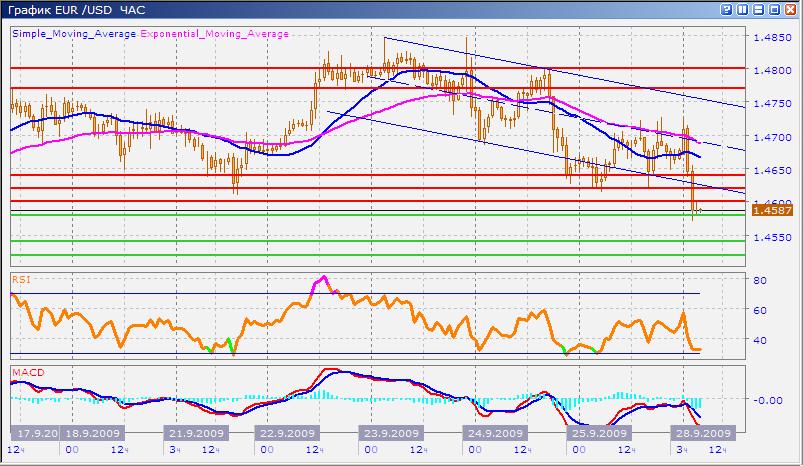Click the RSI indicator label
This screenshot has height=466, width=803.
tap(20, 280)
